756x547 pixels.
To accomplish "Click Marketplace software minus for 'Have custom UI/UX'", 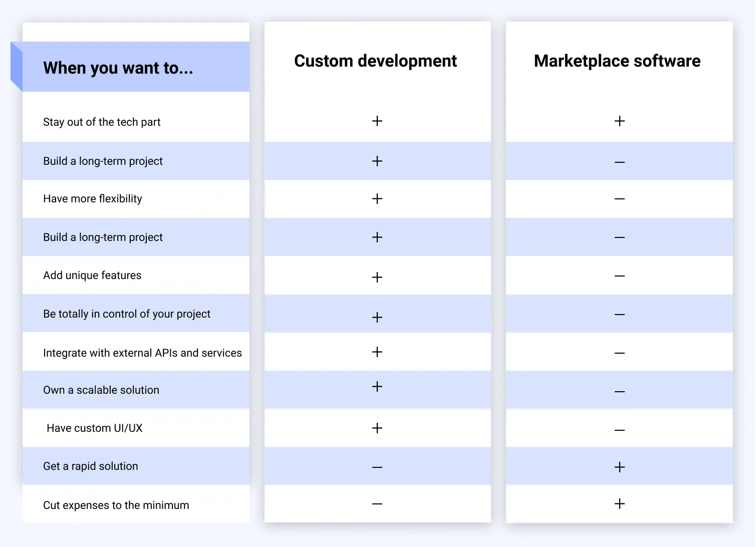I will click(620, 430).
